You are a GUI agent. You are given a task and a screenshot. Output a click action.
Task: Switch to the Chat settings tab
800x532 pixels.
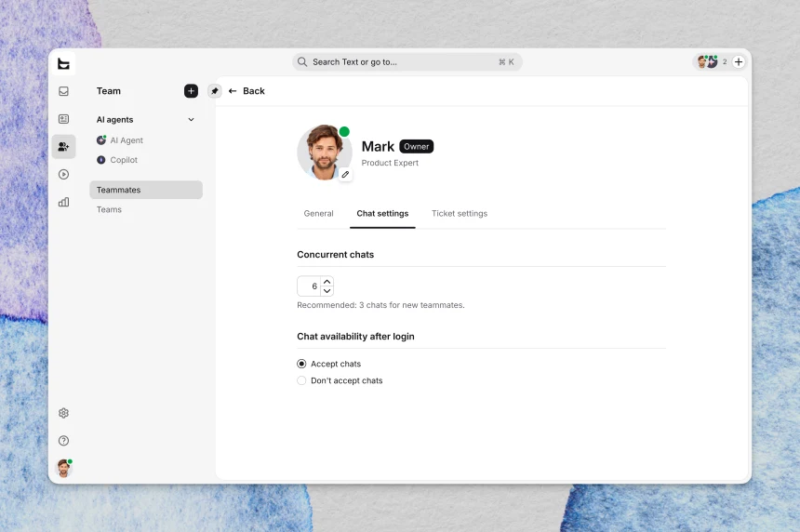pos(382,213)
